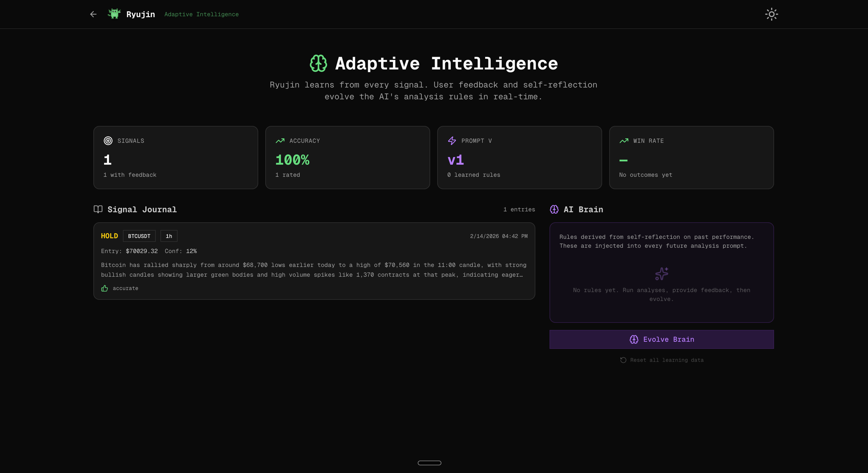Click the purple AI Brain header icon
Screen dimensions: 868x473
554,209
